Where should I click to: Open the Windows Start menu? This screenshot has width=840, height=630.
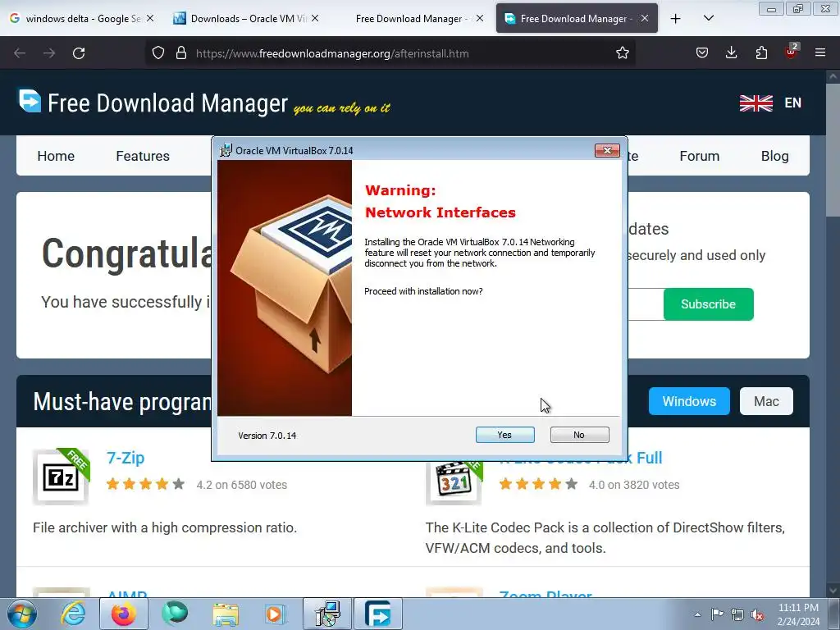[x=22, y=614]
